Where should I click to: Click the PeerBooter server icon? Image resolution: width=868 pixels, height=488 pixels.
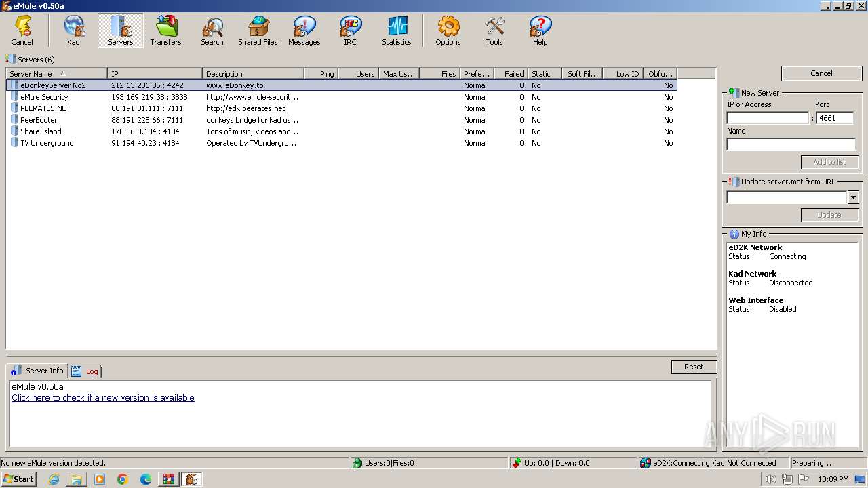14,120
